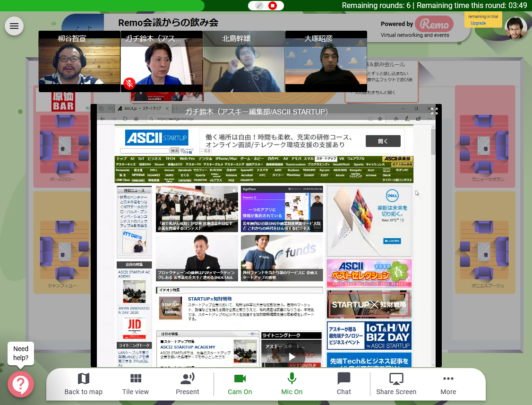The height and width of the screenshot is (405, 532).
Task: Click ビジネス in ASCII navigation menu
Action: click(x=154, y=158)
